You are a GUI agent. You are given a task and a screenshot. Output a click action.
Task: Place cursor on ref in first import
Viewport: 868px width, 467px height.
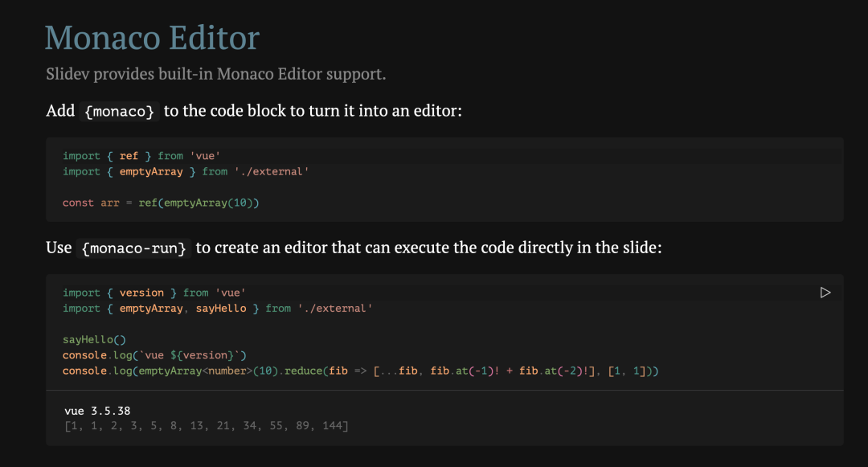(x=129, y=156)
